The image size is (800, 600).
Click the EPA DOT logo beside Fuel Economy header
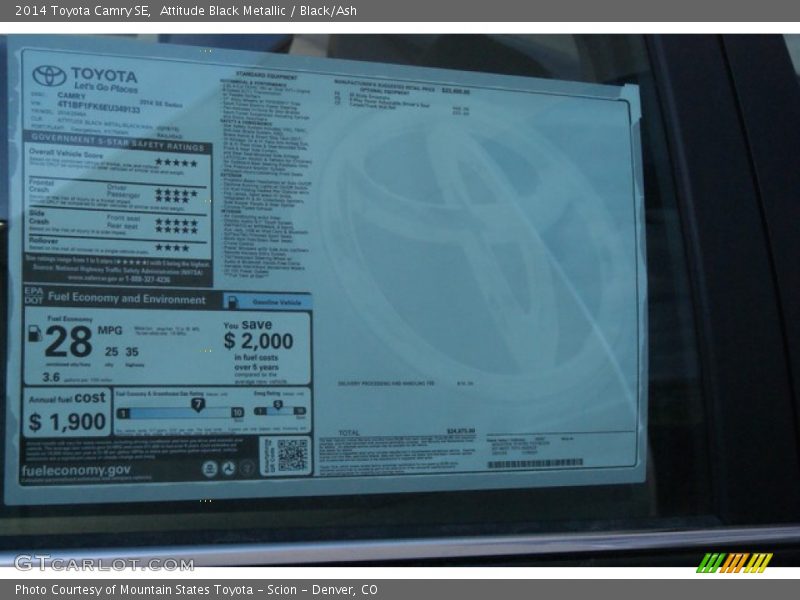click(x=34, y=295)
